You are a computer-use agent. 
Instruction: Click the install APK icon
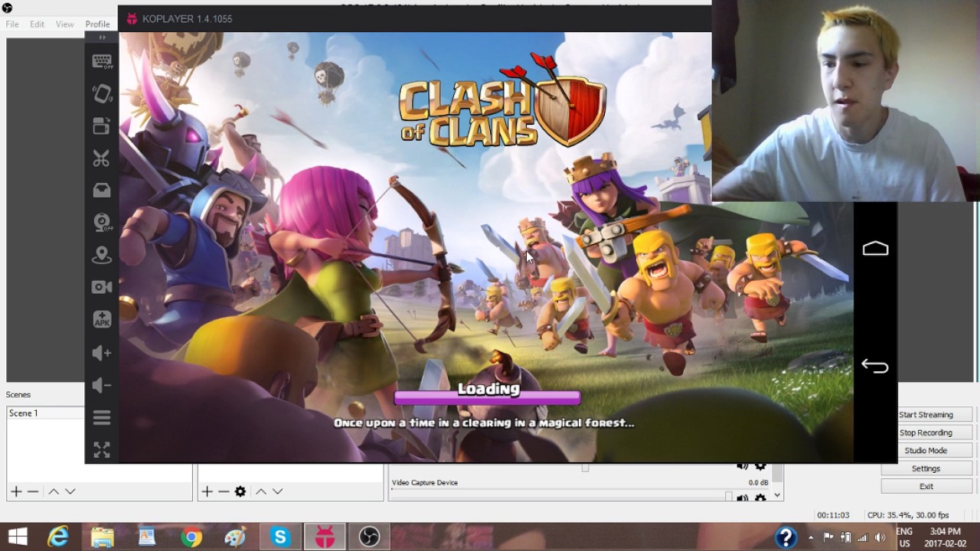[102, 319]
